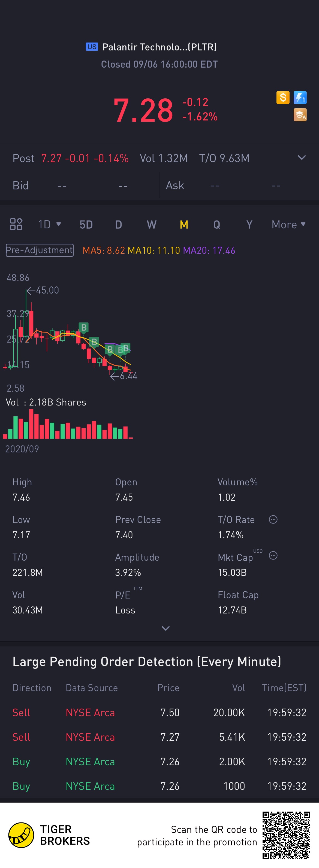This screenshot has height=868, width=319.
Task: Tap the QR code image
Action: 286,835
